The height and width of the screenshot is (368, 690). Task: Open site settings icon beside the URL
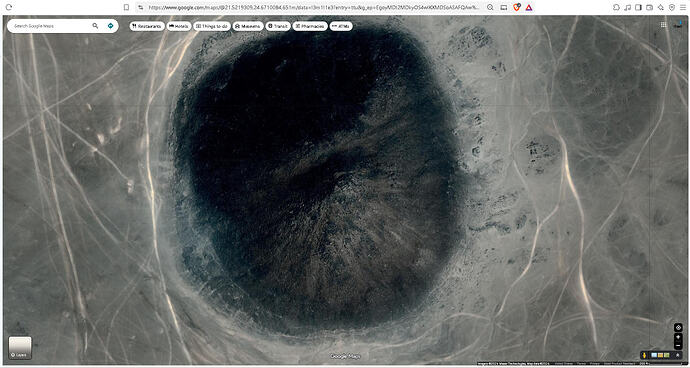(x=141, y=7)
